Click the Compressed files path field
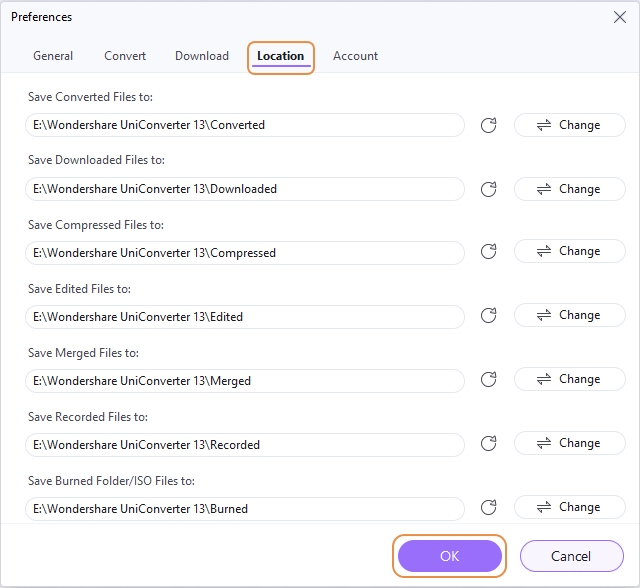The height and width of the screenshot is (588, 640). coord(245,253)
